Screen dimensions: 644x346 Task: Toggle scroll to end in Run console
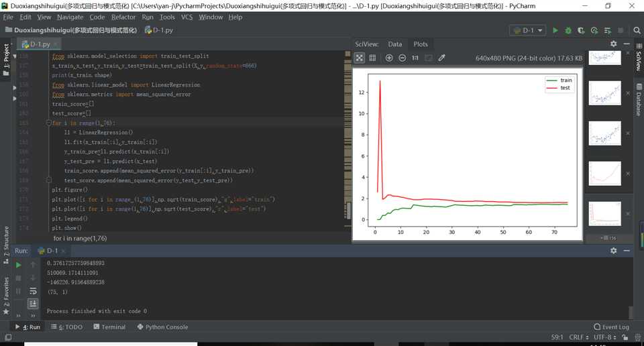point(34,304)
